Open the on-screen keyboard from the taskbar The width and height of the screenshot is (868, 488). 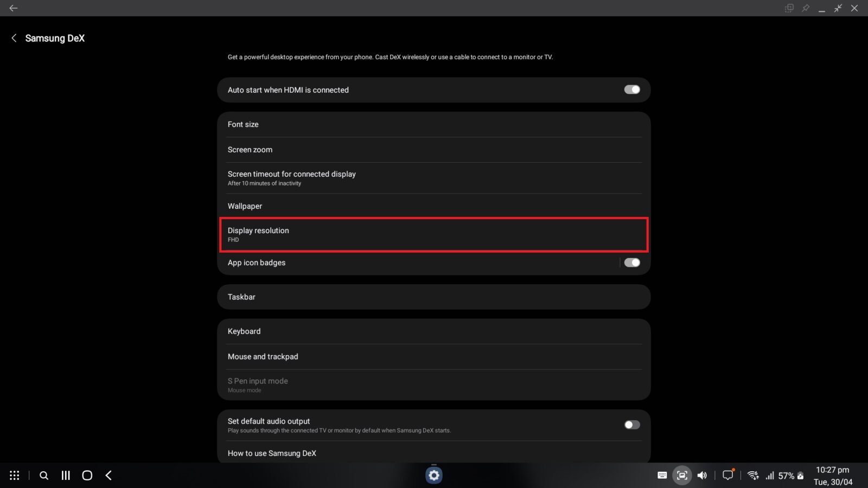[x=662, y=475]
